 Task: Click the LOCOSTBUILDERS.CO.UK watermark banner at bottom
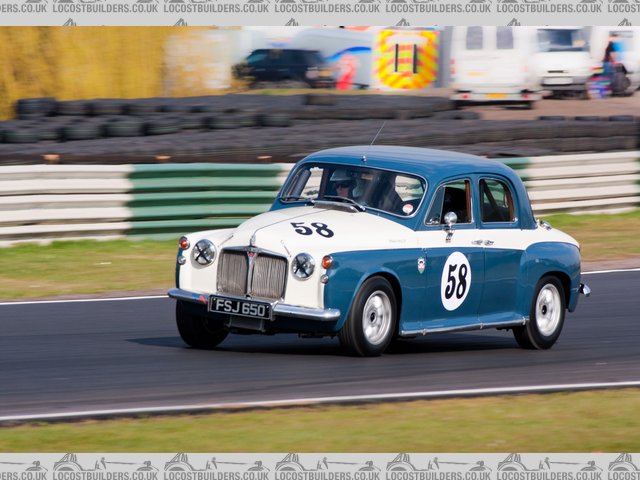point(320,466)
